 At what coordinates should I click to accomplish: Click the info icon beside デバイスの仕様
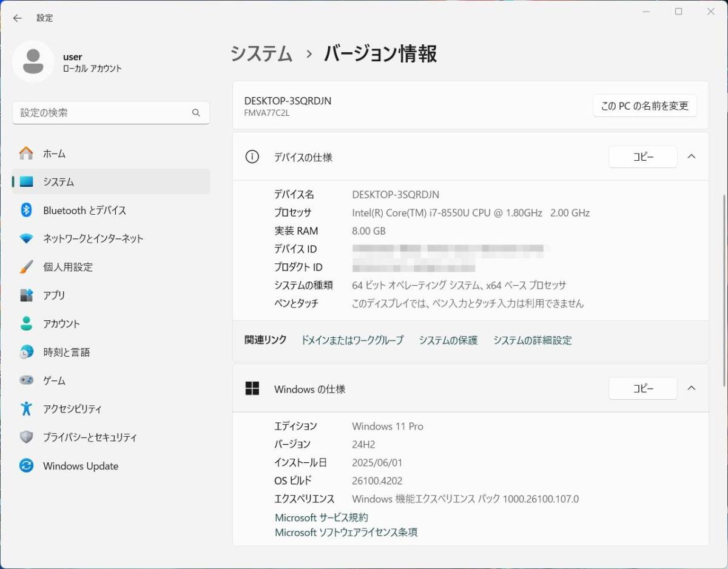click(252, 157)
